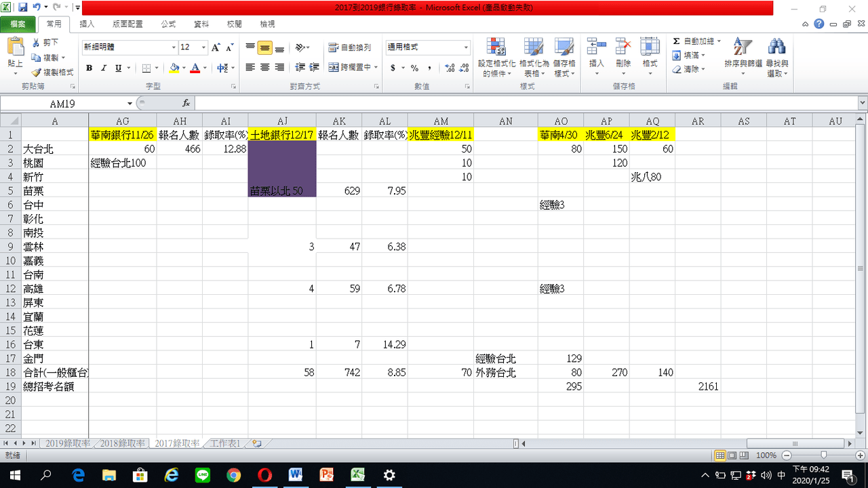Click the 插入 insert cells icon

(597, 46)
